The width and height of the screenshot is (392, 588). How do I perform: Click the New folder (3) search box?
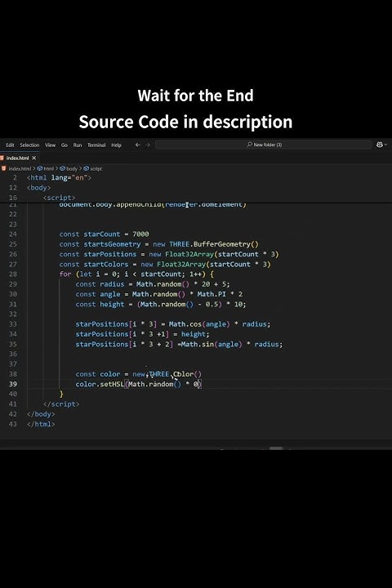(264, 145)
